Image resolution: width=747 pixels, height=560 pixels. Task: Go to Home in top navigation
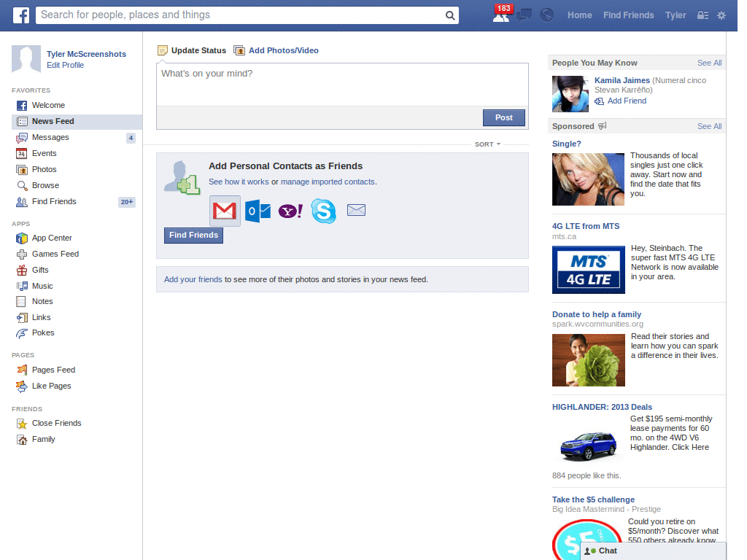tap(580, 15)
